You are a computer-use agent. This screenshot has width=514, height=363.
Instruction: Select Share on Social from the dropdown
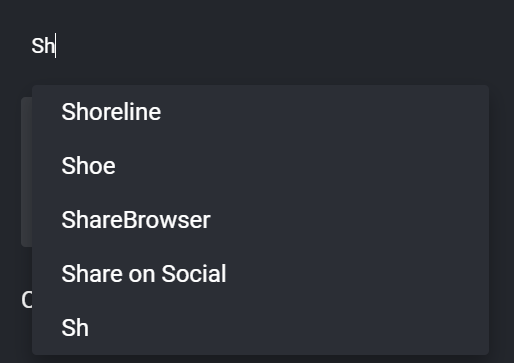click(x=260, y=274)
